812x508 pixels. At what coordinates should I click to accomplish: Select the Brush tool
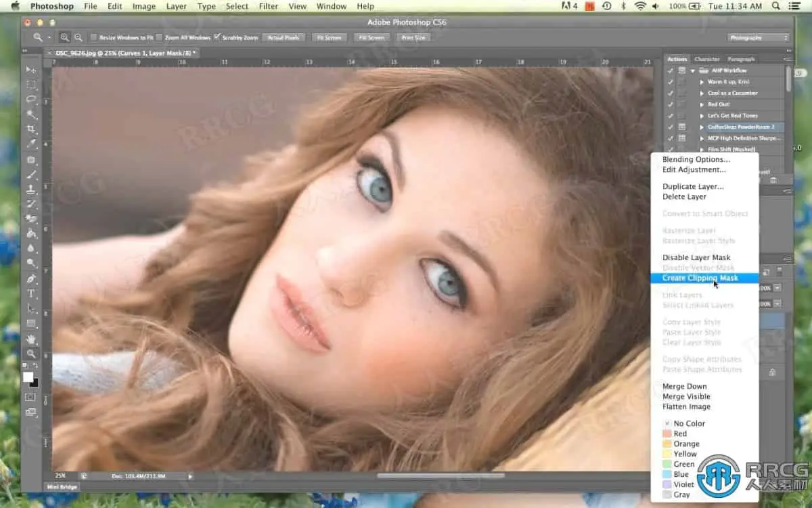tap(31, 175)
